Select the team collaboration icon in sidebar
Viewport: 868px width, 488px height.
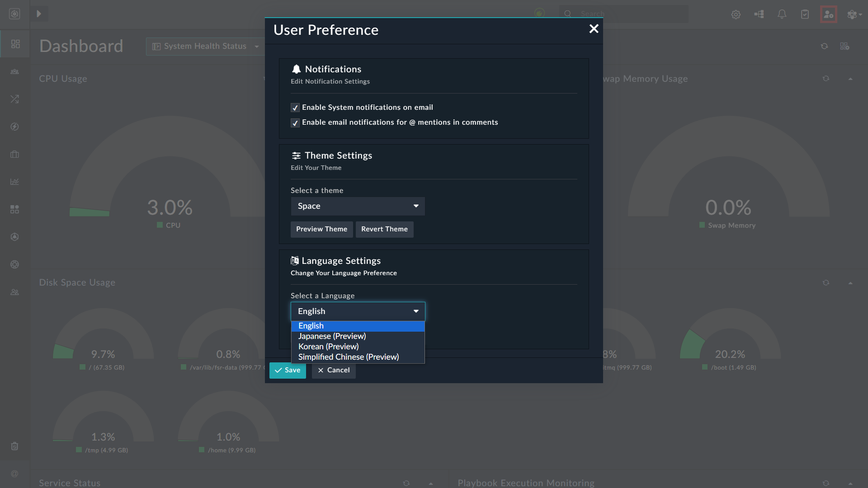pyautogui.click(x=15, y=71)
